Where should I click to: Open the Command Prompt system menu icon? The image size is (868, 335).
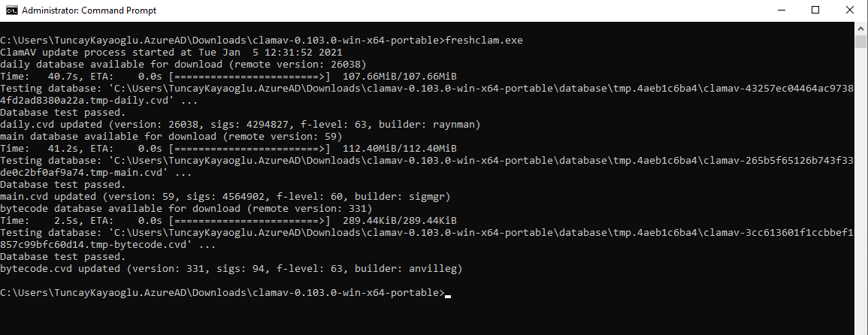click(x=10, y=11)
